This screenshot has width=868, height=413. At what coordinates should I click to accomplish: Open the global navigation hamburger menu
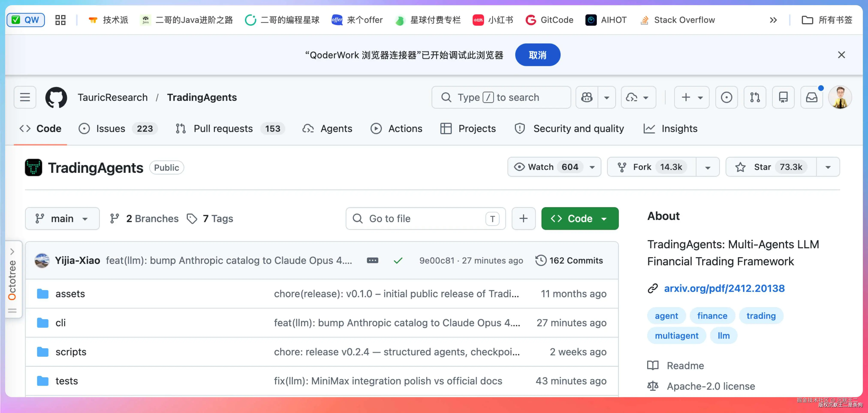[x=25, y=97]
